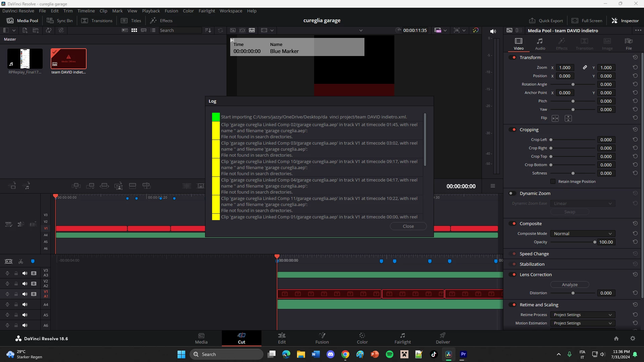Switch to the Fusion page
The image size is (644, 362).
coord(322,338)
